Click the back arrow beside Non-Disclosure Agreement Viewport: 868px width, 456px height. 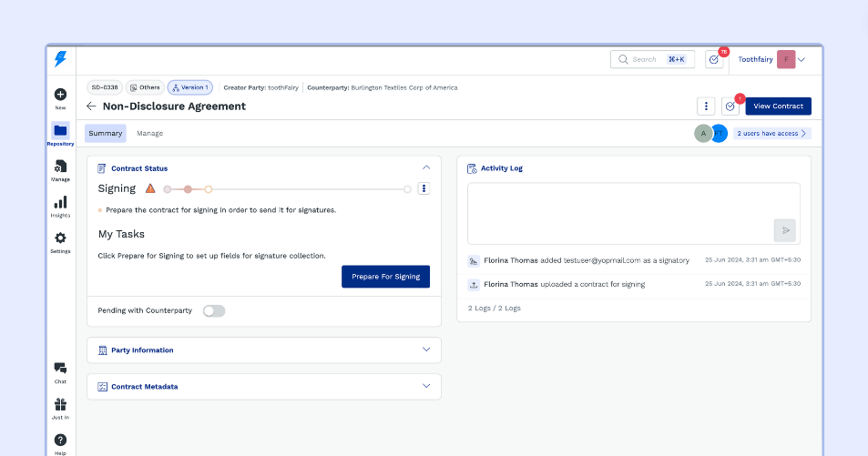(91, 106)
